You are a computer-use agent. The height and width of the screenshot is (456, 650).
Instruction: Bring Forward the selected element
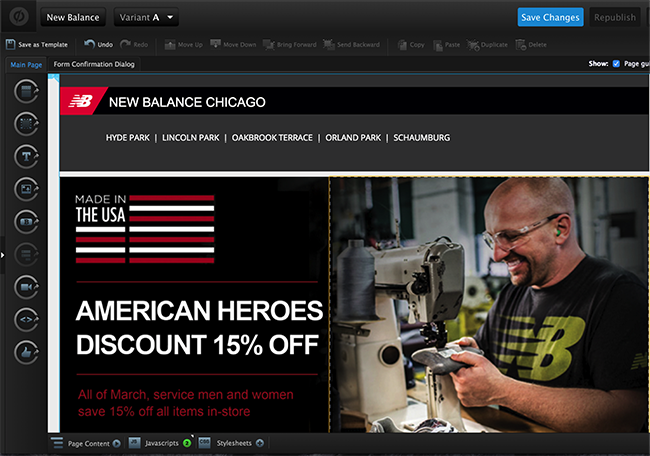(x=289, y=44)
